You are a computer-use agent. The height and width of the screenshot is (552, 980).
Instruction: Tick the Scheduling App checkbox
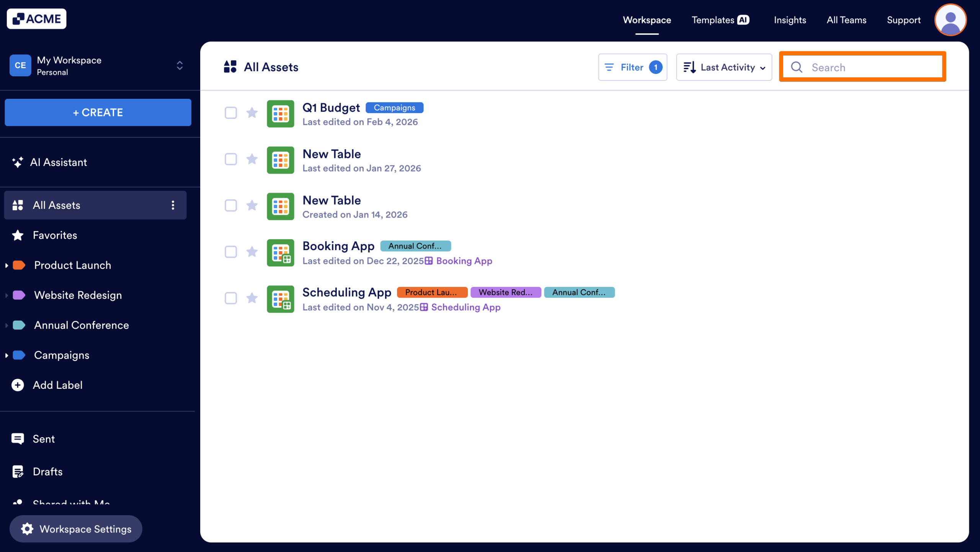point(230,298)
